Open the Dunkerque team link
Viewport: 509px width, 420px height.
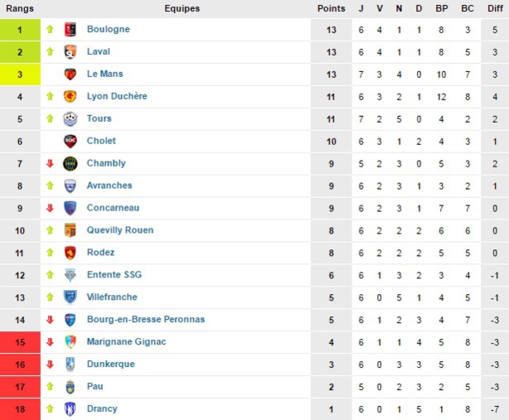[x=110, y=364]
